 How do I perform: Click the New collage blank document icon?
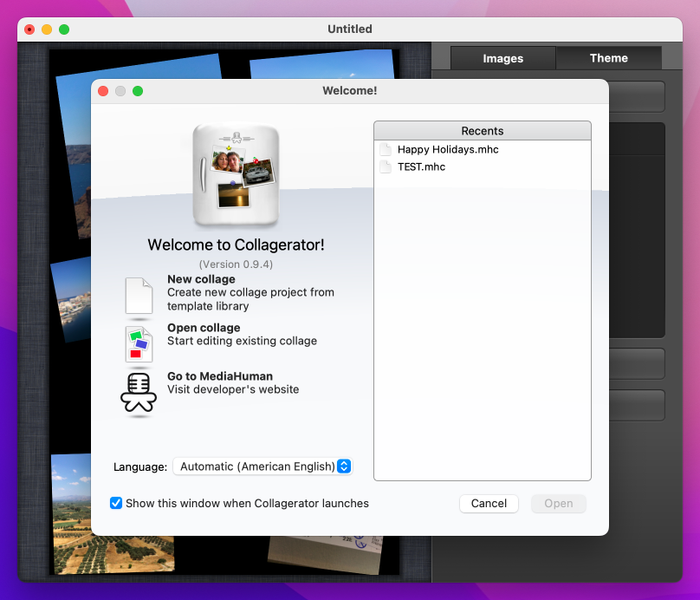[x=139, y=296]
